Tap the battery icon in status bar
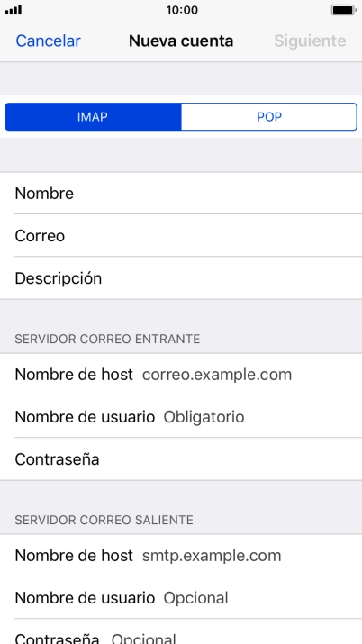This screenshot has width=362, height=644. 343,10
